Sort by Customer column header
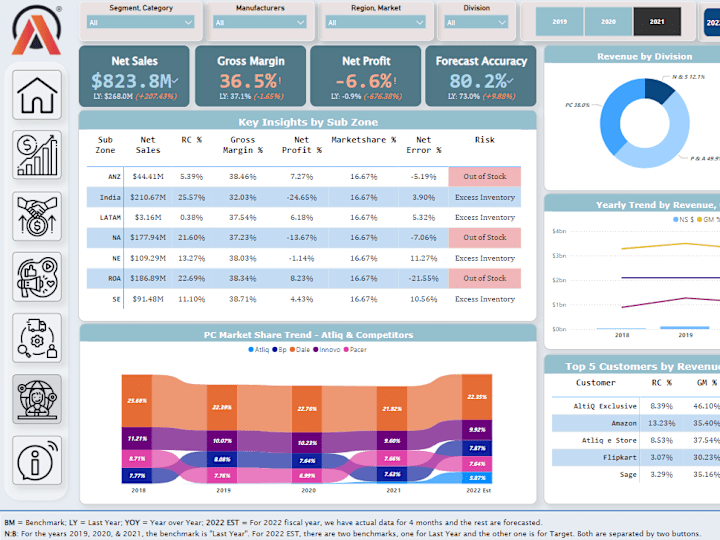 click(596, 382)
